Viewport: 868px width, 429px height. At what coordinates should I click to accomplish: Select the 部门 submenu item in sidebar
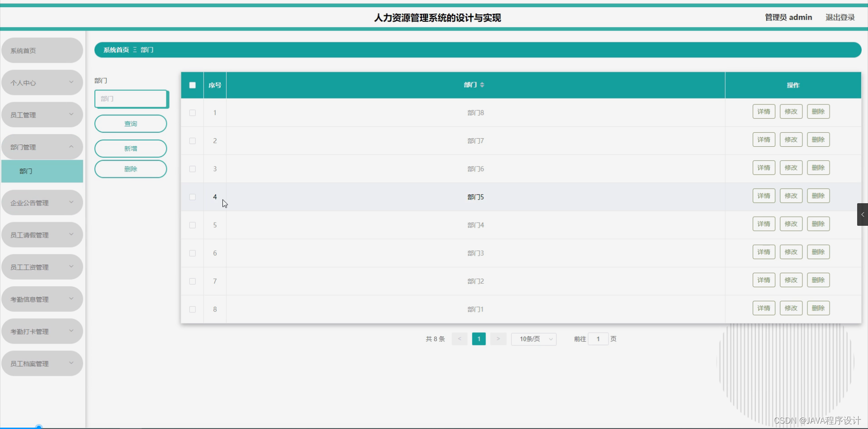point(42,171)
